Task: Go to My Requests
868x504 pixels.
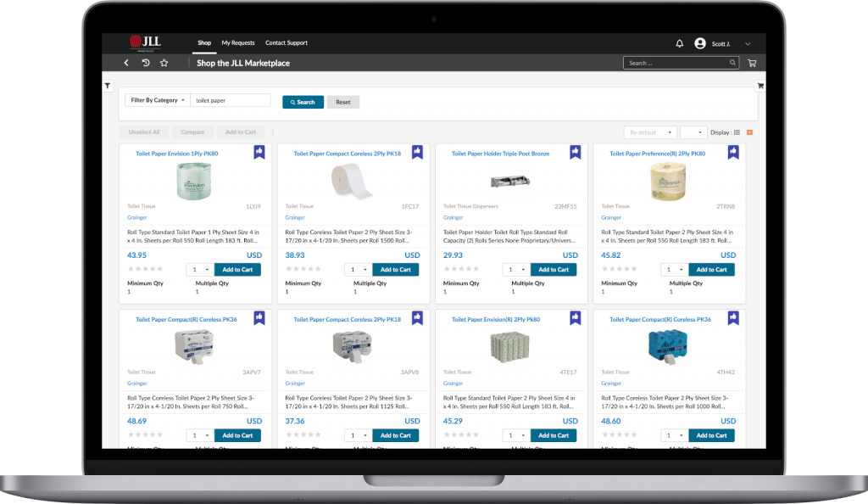Action: (x=238, y=42)
